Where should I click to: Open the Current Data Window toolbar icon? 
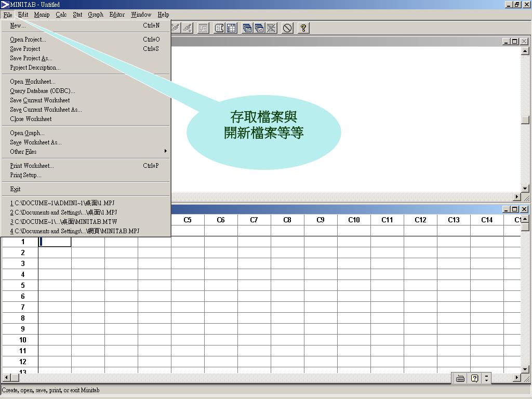click(x=231, y=28)
